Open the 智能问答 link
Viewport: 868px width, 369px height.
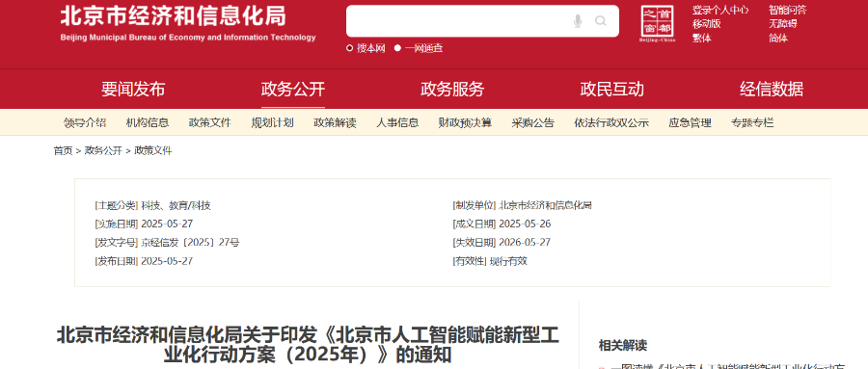[787, 10]
